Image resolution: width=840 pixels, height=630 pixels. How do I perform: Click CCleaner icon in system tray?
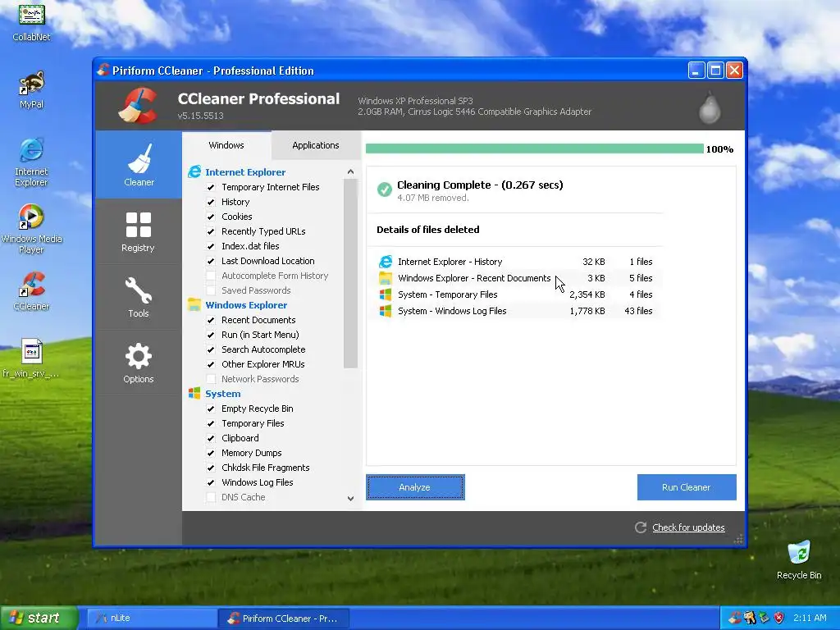735,618
